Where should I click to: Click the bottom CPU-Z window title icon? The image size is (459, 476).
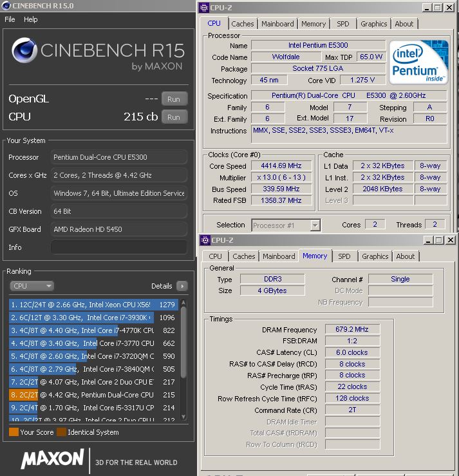pos(205,240)
